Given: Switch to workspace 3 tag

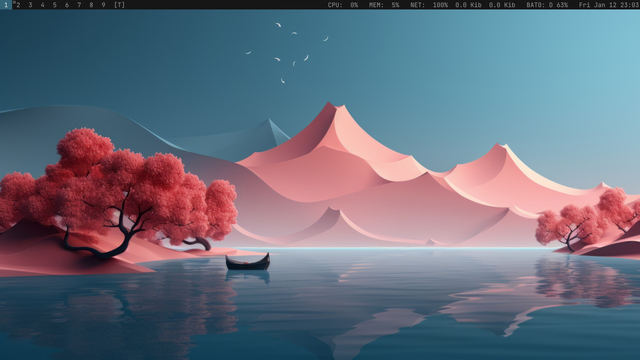Looking at the screenshot, I should coord(30,5).
